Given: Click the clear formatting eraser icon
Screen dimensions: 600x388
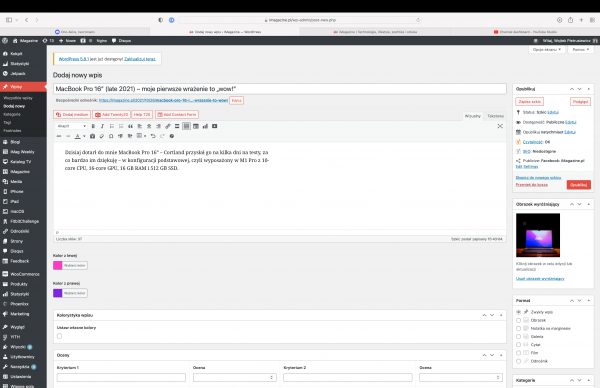Looking at the screenshot, I should [101, 136].
